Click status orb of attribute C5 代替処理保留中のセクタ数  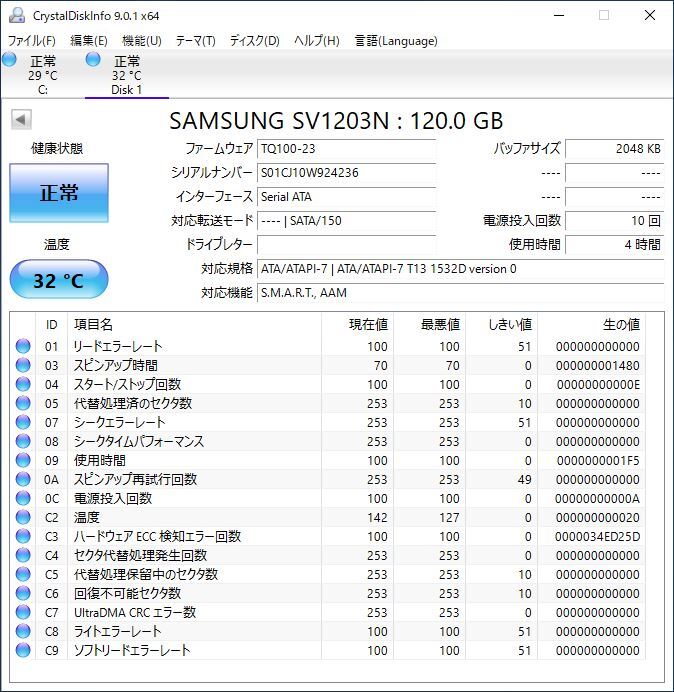[x=23, y=574]
